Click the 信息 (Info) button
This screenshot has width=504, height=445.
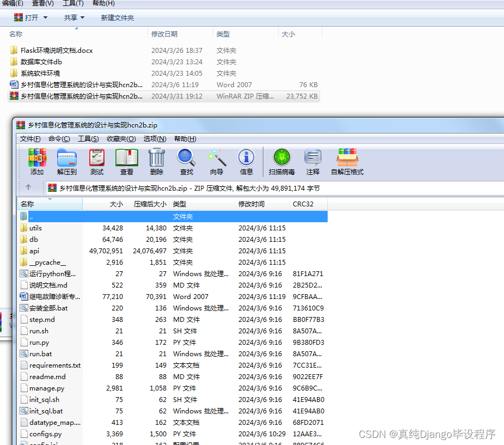click(x=246, y=162)
